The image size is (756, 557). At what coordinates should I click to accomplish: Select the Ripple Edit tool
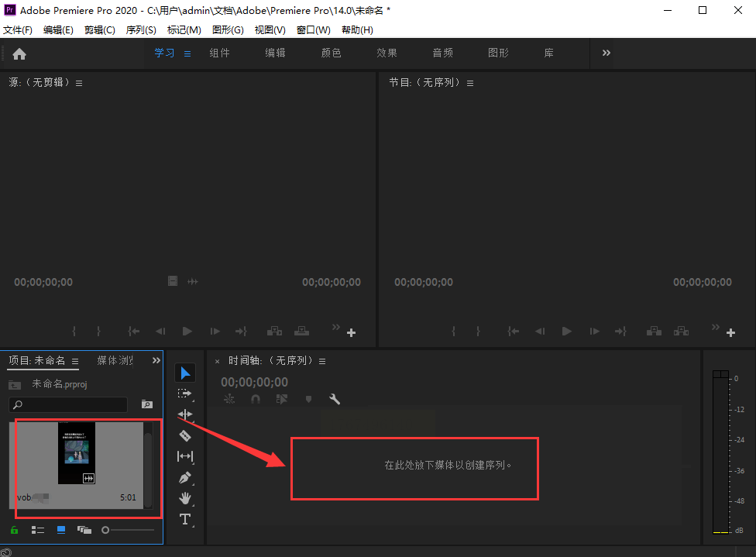(185, 415)
